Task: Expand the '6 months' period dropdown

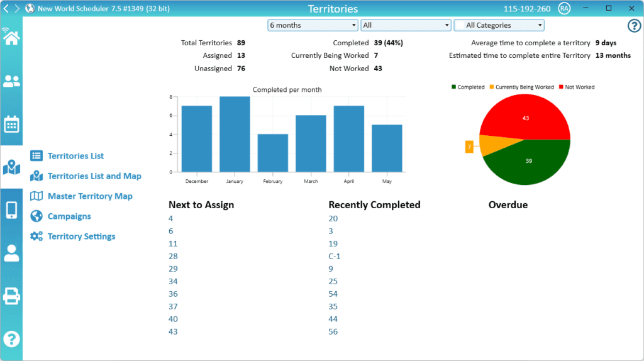Action: click(313, 25)
